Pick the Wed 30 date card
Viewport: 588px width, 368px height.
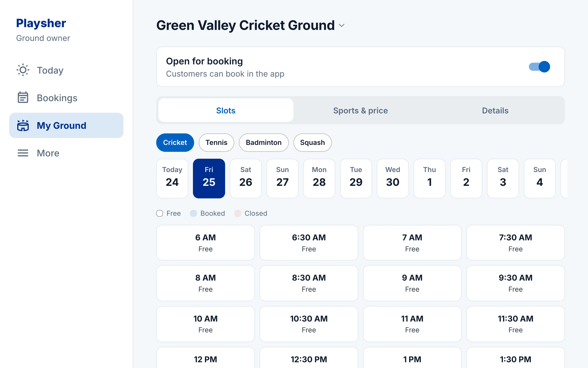point(393,178)
